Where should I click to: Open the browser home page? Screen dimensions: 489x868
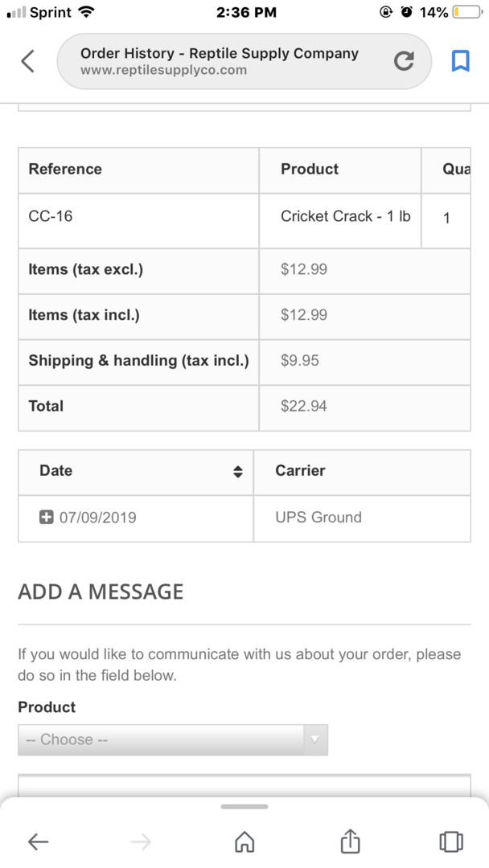pos(244,841)
